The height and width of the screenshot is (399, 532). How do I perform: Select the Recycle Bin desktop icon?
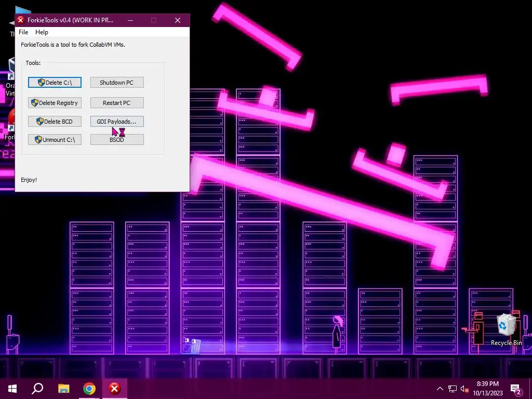tap(506, 330)
